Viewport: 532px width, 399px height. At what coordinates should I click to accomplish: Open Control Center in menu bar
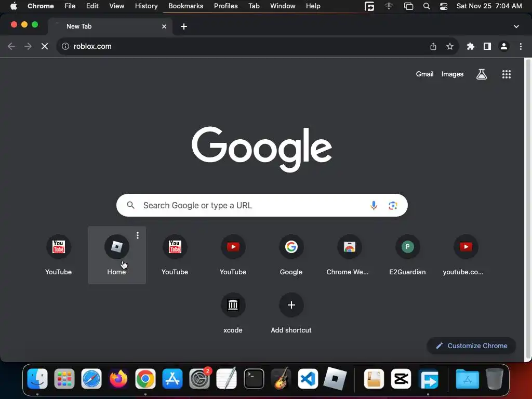coord(444,6)
